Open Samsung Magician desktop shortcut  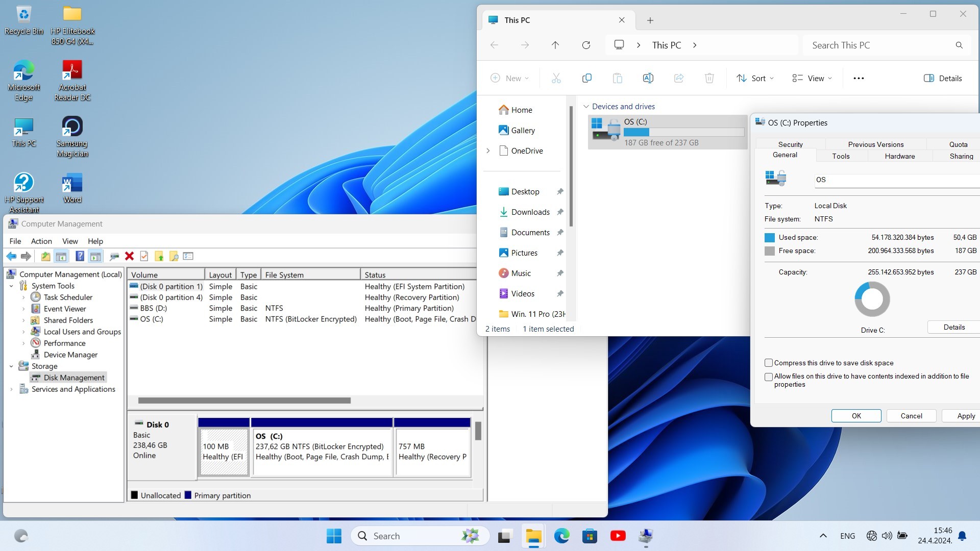(x=72, y=137)
